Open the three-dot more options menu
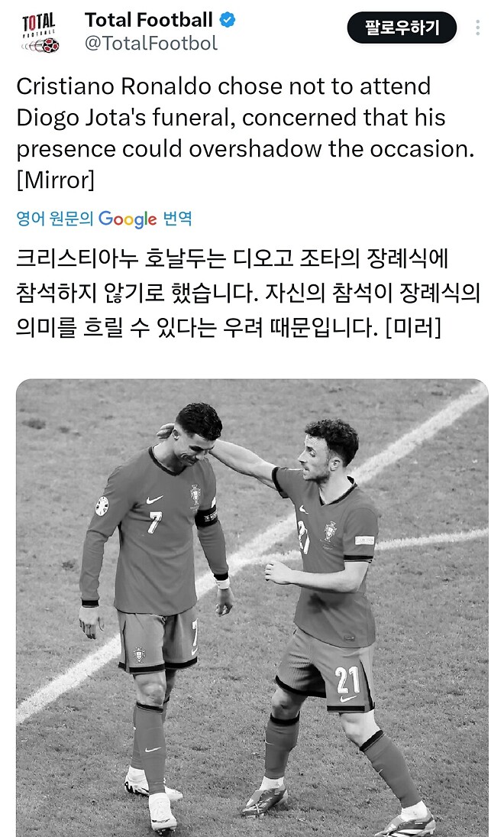Image resolution: width=504 pixels, height=837 pixels. tap(477, 28)
